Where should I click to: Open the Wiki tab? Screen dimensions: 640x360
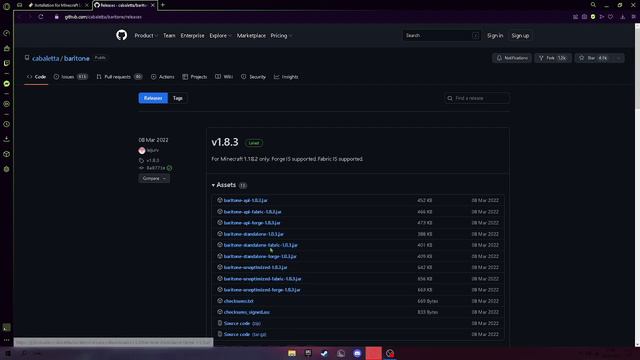click(224, 77)
